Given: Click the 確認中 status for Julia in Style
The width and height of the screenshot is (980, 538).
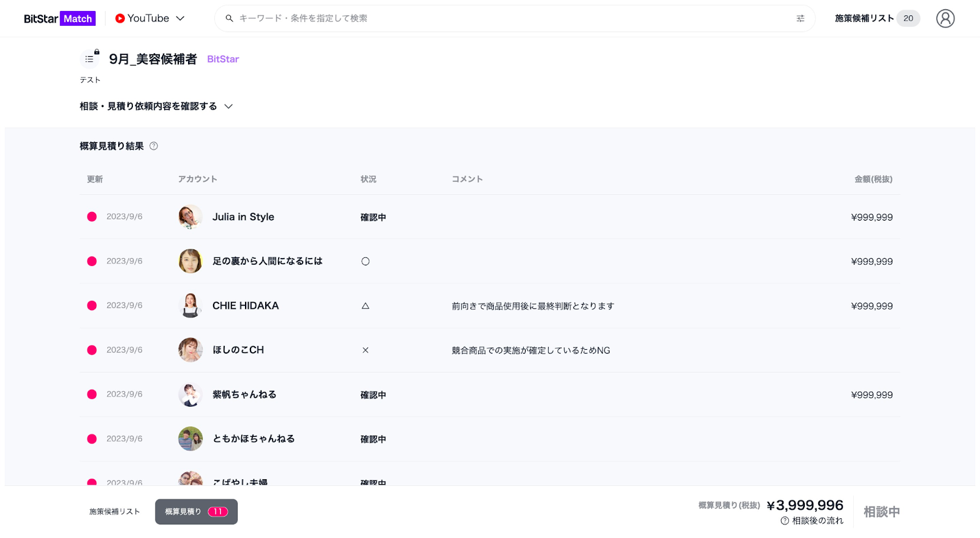Looking at the screenshot, I should 373,218.
